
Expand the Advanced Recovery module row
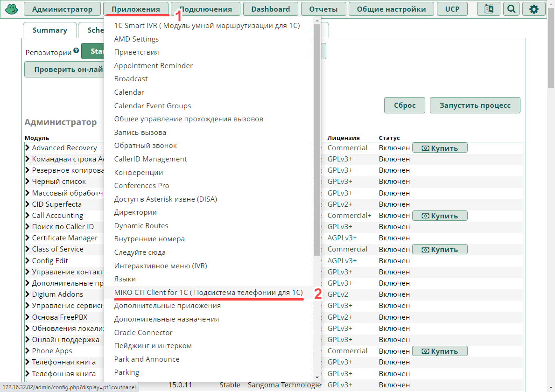(x=28, y=148)
